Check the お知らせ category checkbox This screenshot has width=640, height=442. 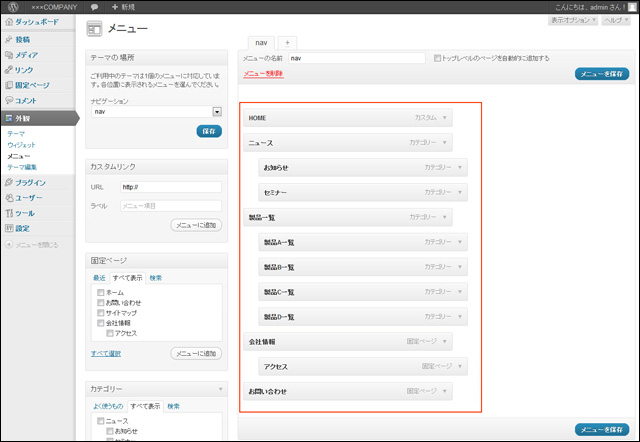coord(109,431)
